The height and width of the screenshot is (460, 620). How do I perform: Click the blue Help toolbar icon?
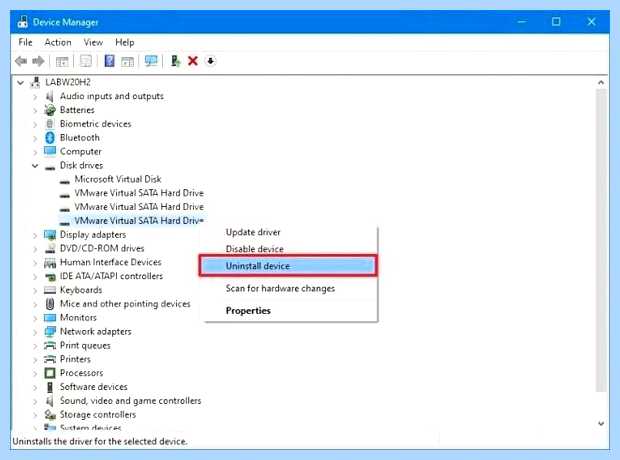(109, 61)
